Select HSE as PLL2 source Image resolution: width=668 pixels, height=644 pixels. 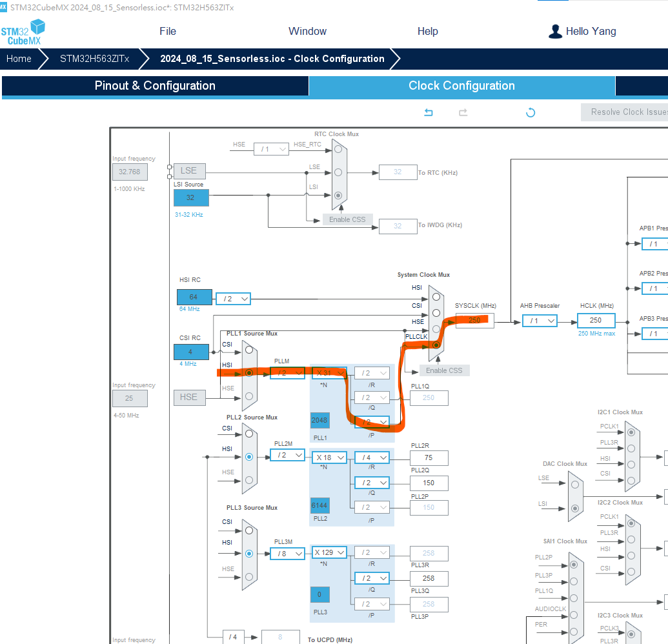pos(249,480)
